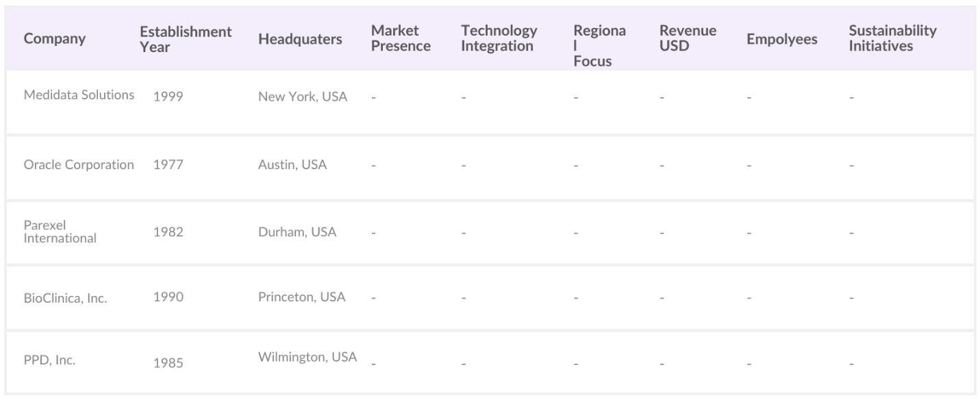Click the 1982 establishment year cell

pyautogui.click(x=167, y=232)
